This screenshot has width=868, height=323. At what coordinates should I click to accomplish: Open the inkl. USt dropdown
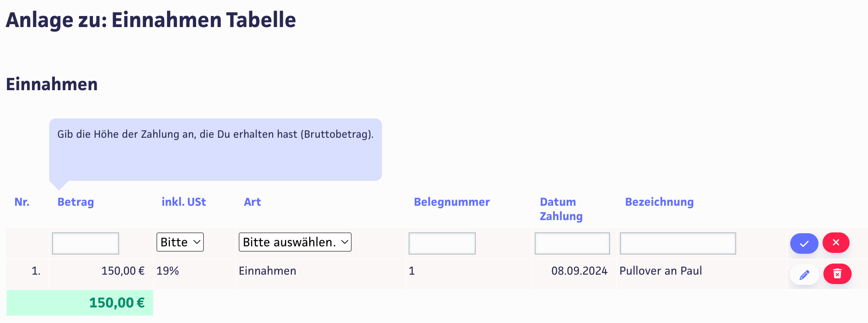180,242
